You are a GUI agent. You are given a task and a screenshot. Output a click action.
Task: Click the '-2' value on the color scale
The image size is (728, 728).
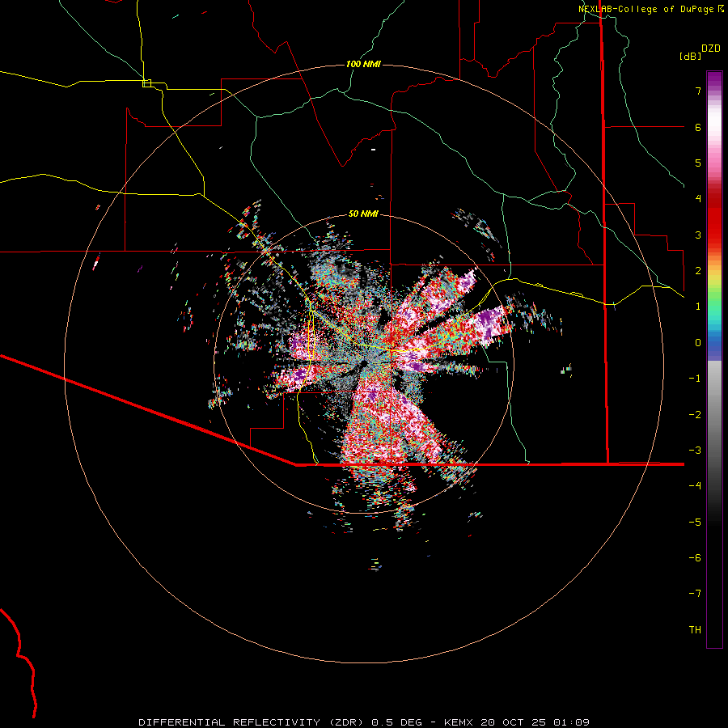[x=695, y=415]
